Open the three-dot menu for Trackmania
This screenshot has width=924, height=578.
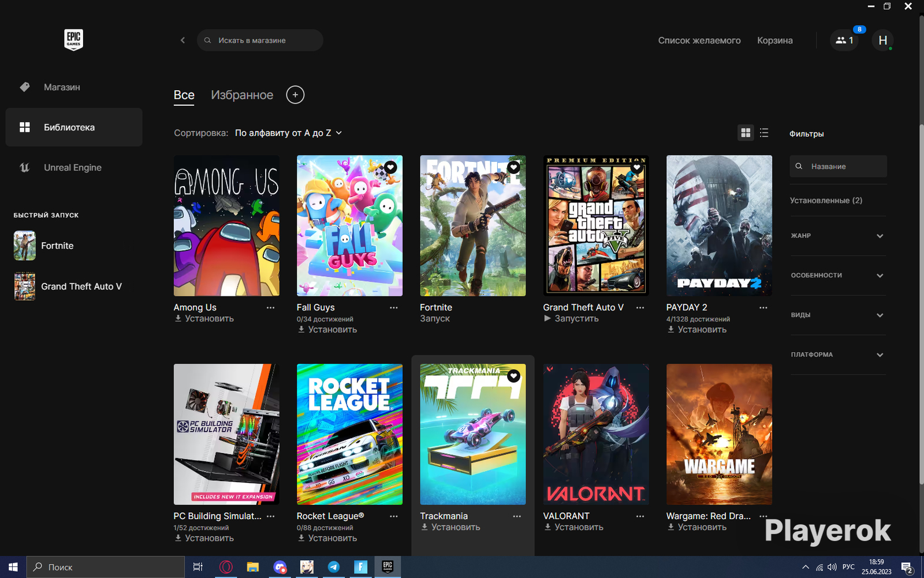pos(517,516)
